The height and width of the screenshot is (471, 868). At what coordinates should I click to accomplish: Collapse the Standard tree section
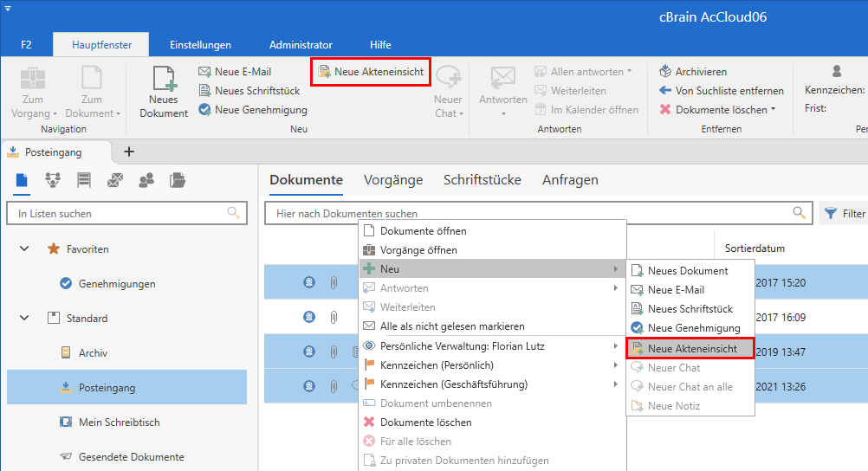point(24,319)
